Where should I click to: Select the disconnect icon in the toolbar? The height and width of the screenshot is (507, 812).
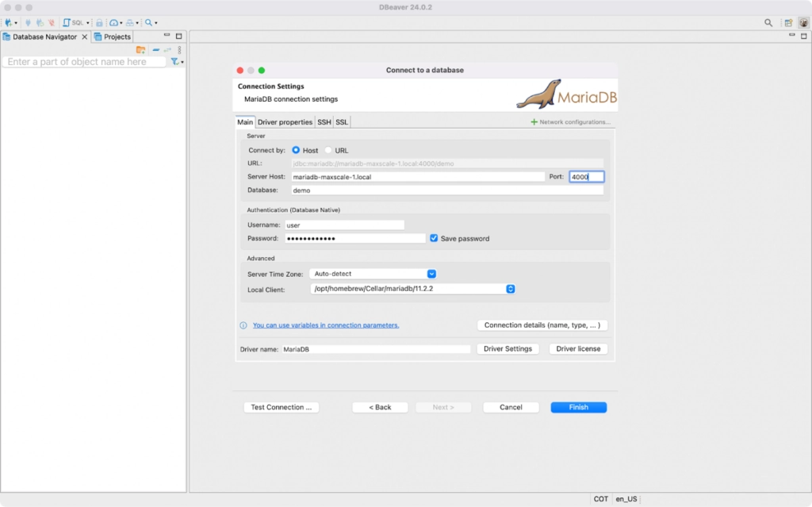coord(51,23)
